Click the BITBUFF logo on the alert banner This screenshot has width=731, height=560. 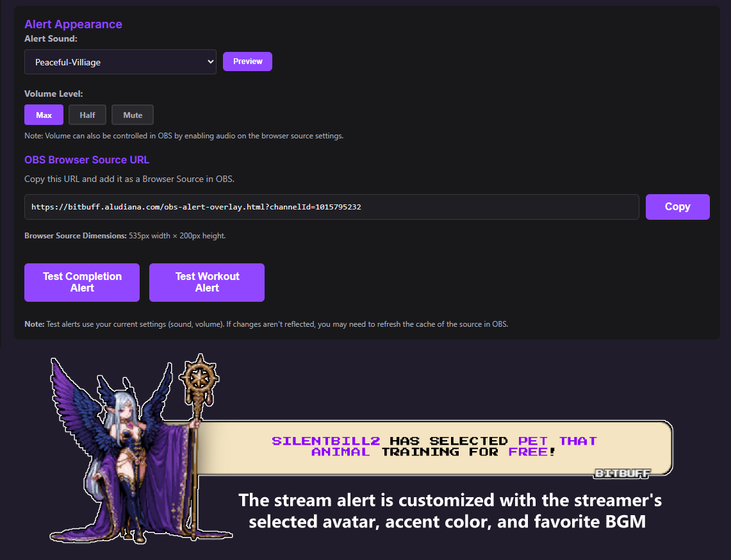[x=622, y=474]
